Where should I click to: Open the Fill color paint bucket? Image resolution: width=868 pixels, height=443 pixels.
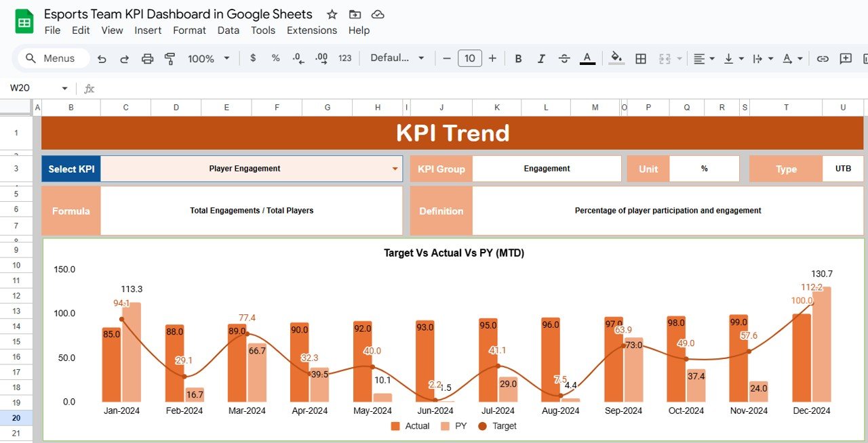coord(616,59)
